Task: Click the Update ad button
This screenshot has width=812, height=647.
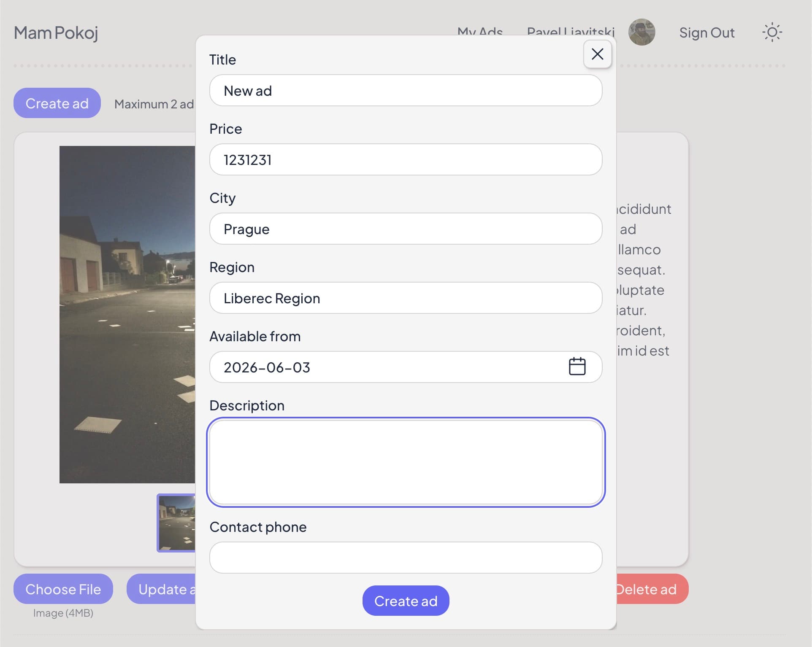Action: 161,589
